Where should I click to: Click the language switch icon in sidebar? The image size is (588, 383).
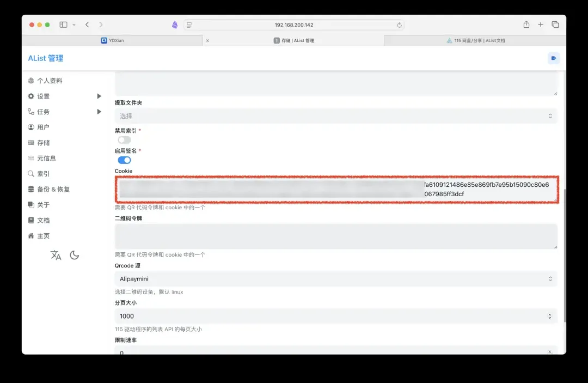pos(56,255)
